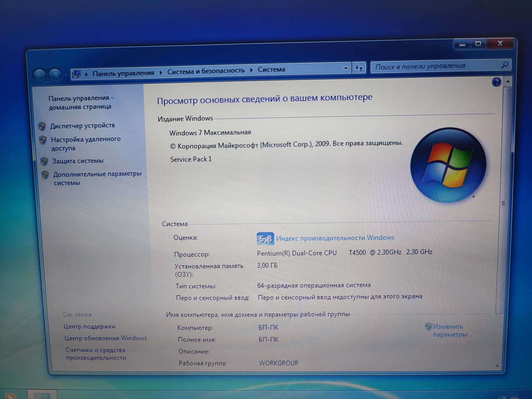The image size is (532, 399).
Task: Go back with the Back arrow button
Action: pyautogui.click(x=40, y=76)
